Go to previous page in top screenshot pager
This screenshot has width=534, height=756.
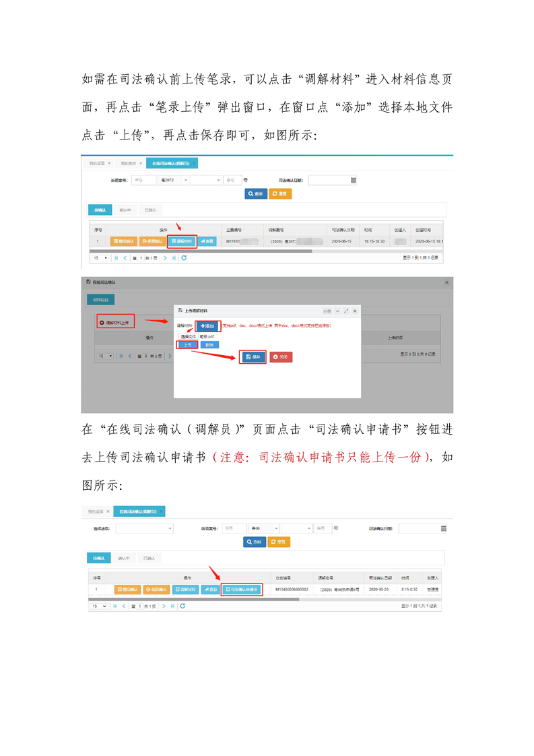[x=125, y=258]
